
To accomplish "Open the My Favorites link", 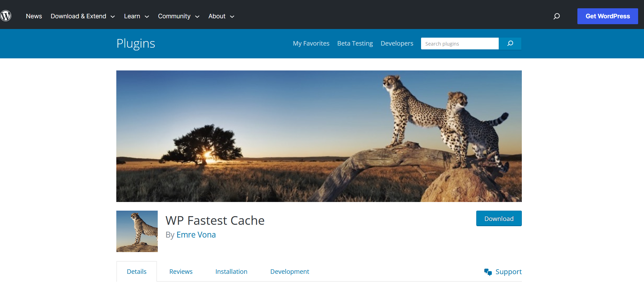I will 311,44.
